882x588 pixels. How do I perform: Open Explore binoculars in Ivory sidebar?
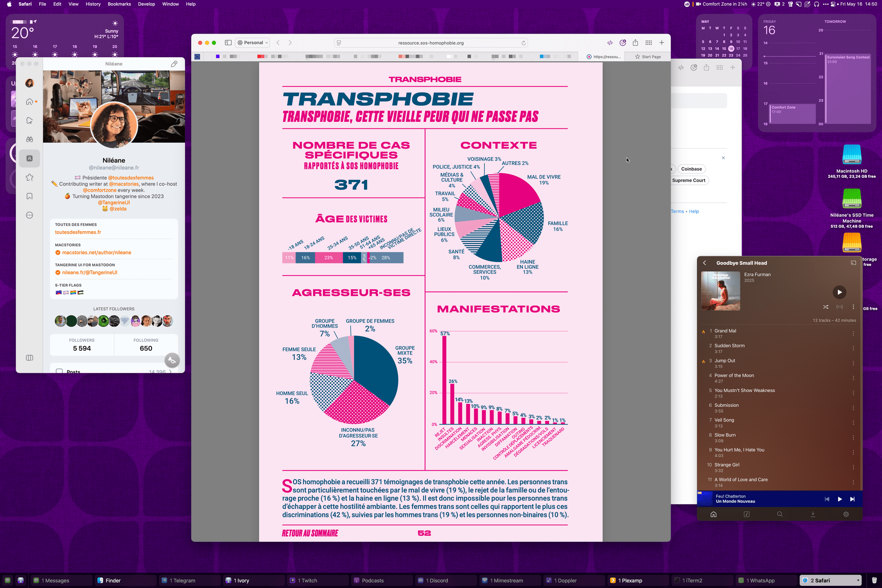(29, 139)
